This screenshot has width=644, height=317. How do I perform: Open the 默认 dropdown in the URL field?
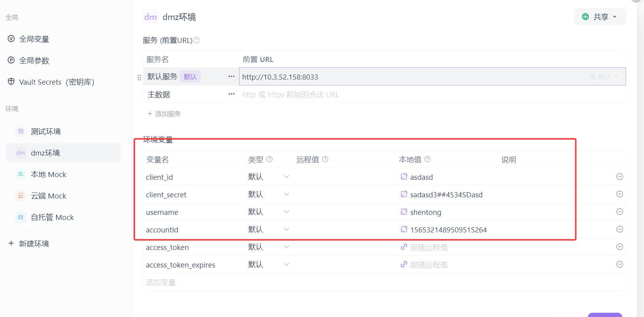tap(604, 77)
